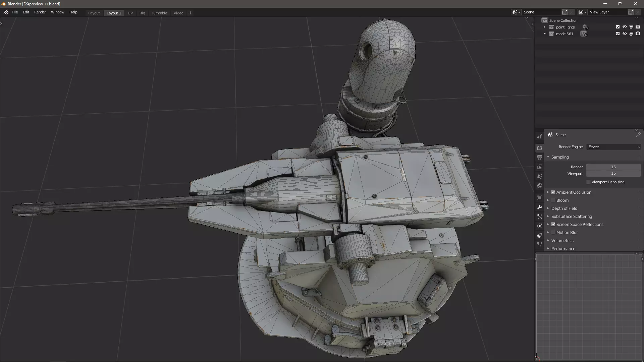
Task: Click the Scene datablock icon in properties header
Action: (550, 134)
